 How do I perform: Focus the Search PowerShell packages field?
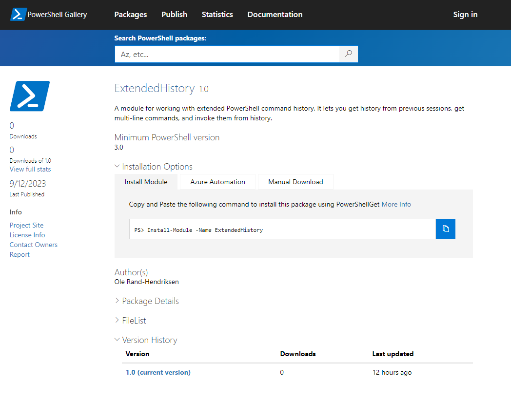coord(227,54)
